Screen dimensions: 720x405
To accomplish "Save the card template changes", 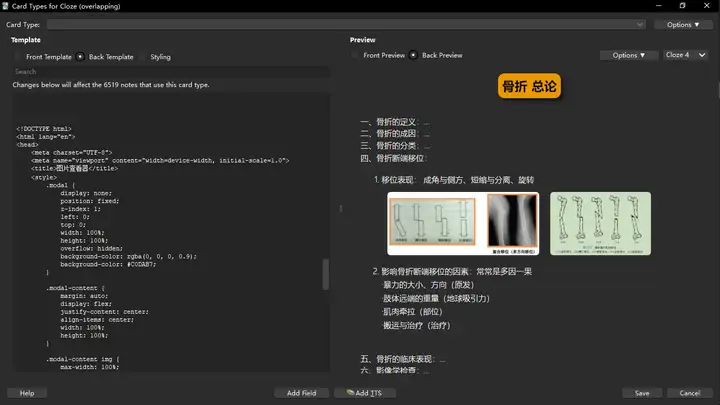I will 641,393.
